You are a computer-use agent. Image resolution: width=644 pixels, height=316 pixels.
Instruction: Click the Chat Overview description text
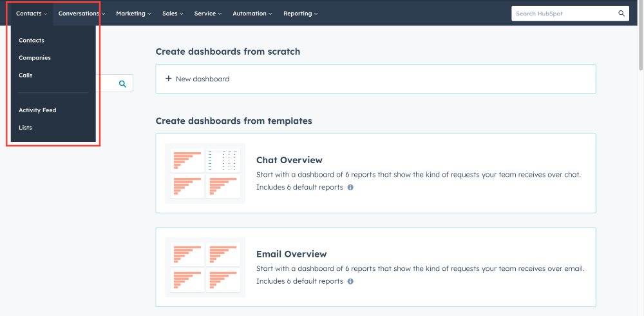coord(419,175)
